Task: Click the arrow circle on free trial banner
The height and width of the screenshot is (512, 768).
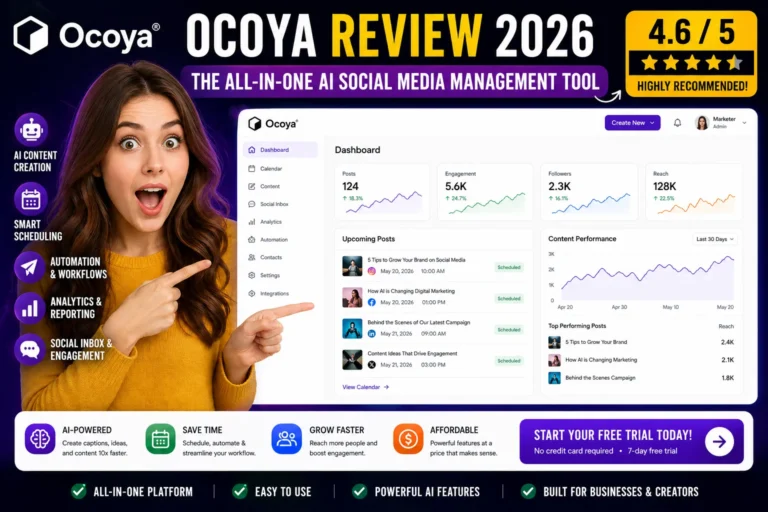Action: (719, 441)
